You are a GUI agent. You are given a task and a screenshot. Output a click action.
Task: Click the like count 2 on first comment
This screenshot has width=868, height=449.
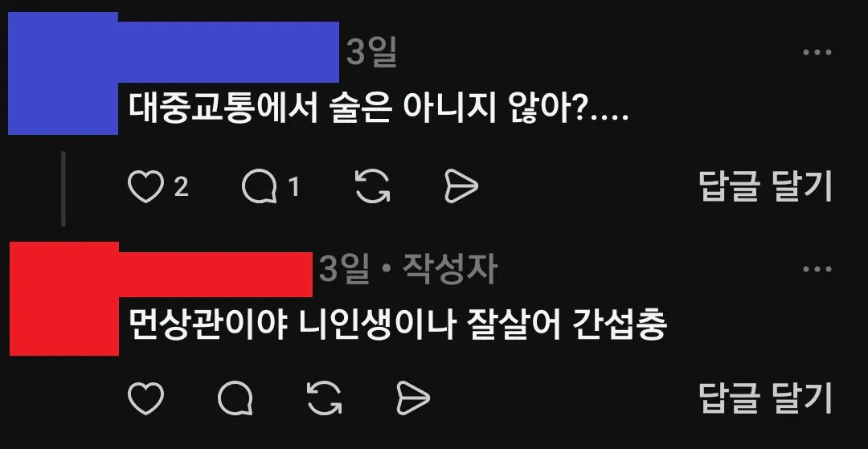182,187
